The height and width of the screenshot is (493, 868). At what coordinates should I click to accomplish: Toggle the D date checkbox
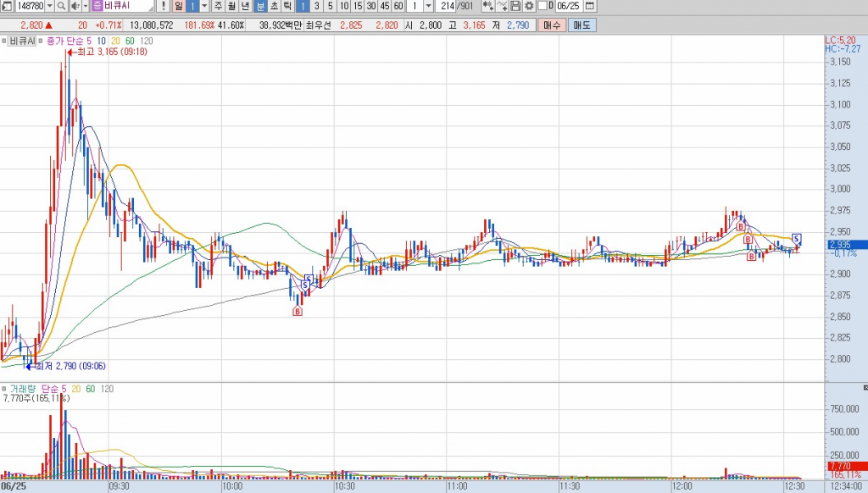(x=543, y=6)
